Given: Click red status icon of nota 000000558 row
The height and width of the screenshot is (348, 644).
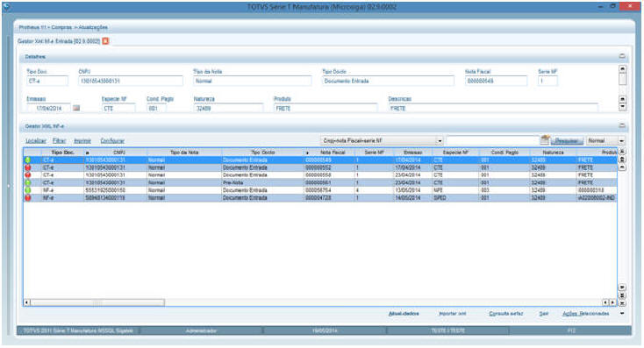Looking at the screenshot, I should click(x=28, y=175).
